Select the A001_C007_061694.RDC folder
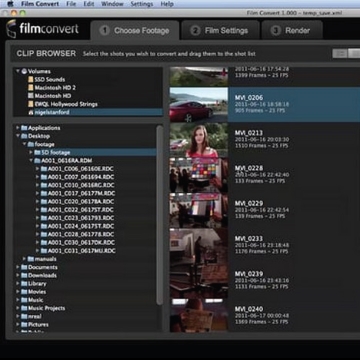360x360 pixels. [81, 177]
